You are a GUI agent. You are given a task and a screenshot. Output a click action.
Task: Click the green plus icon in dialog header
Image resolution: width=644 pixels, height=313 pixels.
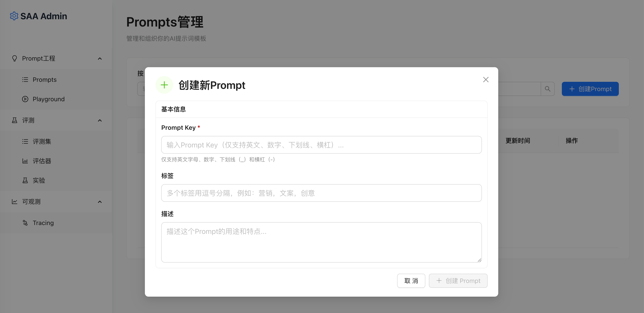[x=164, y=85]
